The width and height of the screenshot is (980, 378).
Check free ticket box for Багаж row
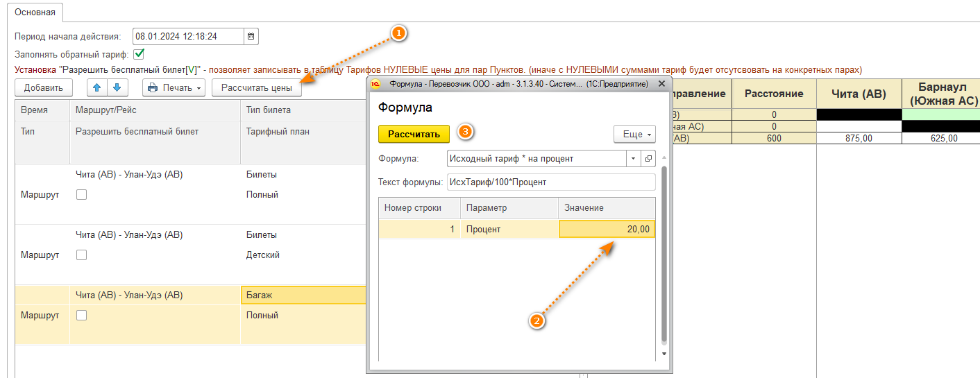point(81,316)
